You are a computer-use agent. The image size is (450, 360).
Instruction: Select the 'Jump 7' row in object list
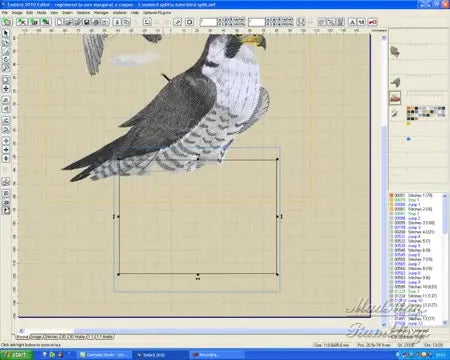click(x=416, y=264)
